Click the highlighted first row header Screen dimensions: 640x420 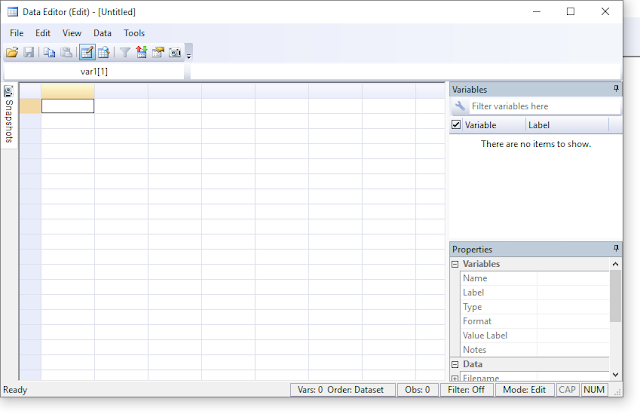click(30, 106)
